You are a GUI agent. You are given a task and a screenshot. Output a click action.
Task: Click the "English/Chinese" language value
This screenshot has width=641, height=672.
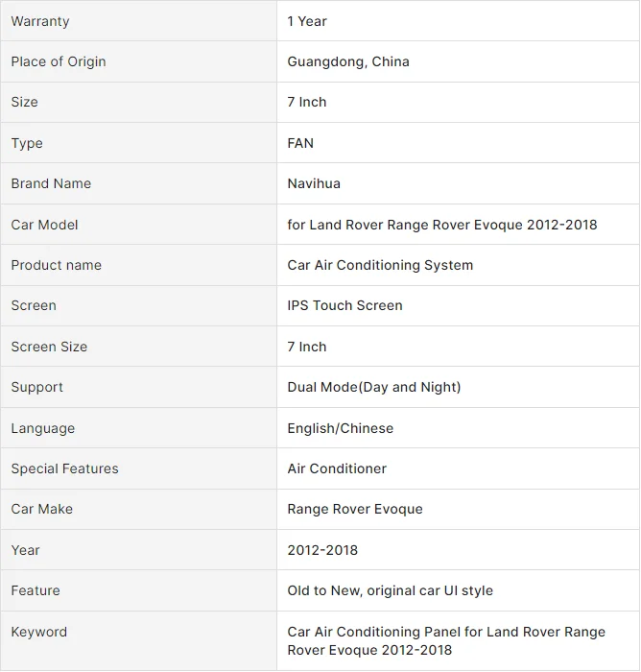pyautogui.click(x=340, y=428)
